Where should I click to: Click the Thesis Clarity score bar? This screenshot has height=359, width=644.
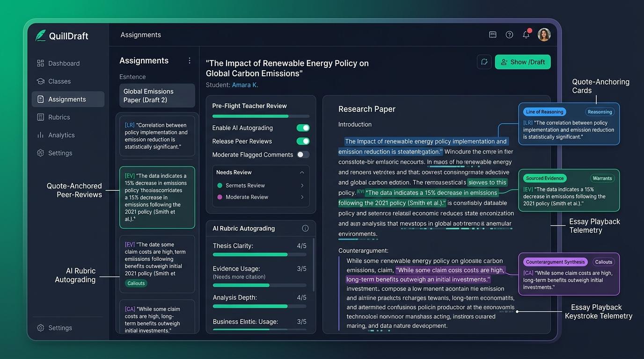point(260,255)
